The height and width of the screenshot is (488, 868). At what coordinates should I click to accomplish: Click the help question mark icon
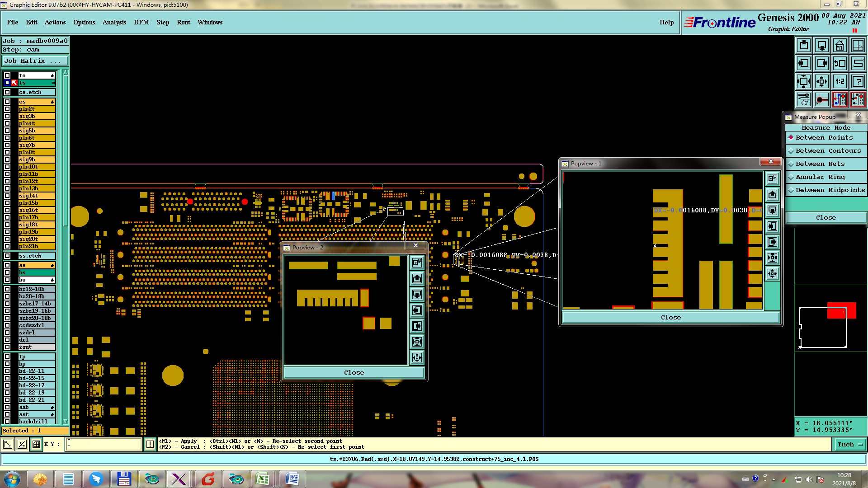858,81
